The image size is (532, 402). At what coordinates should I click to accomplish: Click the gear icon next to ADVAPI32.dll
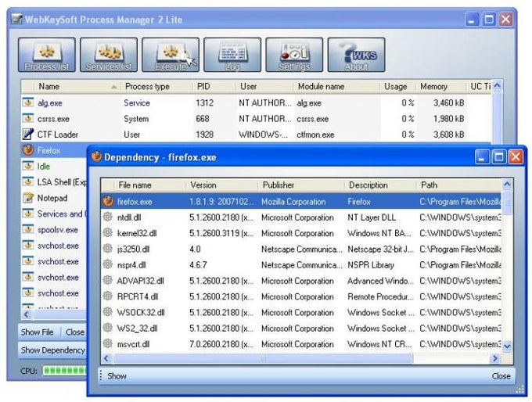[108, 280]
